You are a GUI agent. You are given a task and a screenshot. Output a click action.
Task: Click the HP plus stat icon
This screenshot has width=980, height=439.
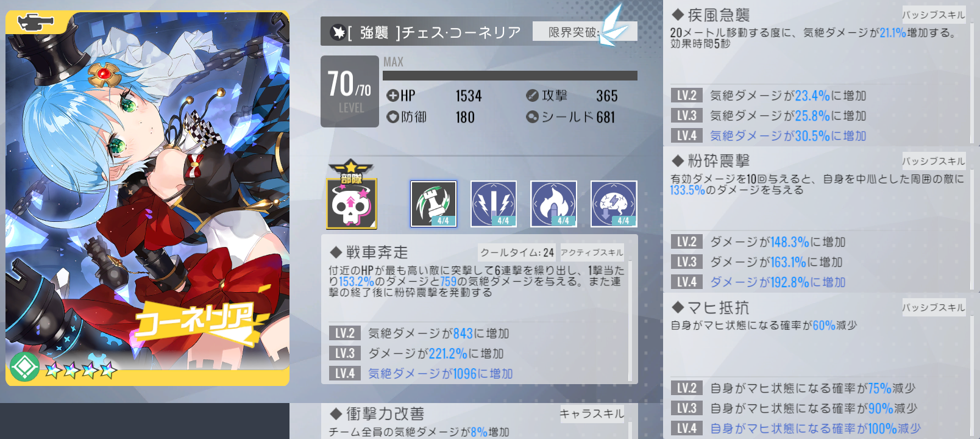[392, 96]
